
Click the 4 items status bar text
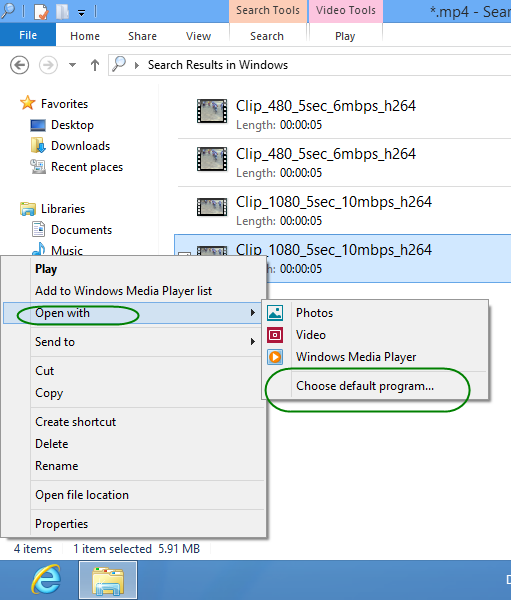tap(33, 549)
